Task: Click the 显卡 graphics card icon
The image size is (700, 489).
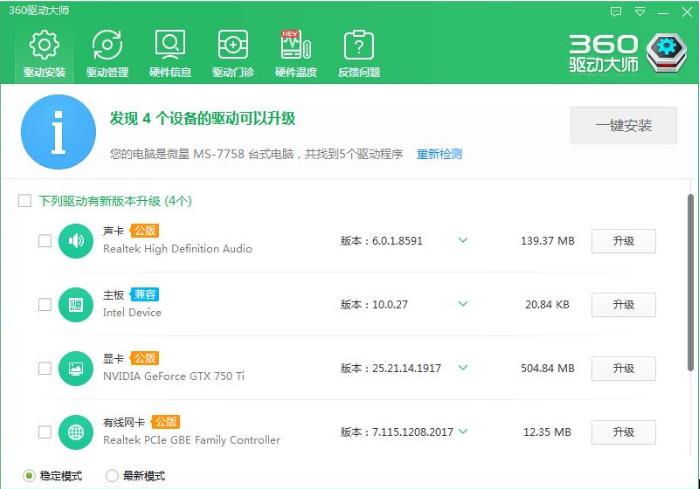Action: pos(76,368)
